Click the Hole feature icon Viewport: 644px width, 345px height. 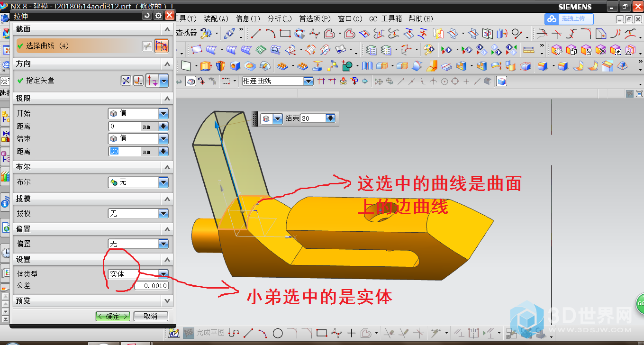(235, 66)
